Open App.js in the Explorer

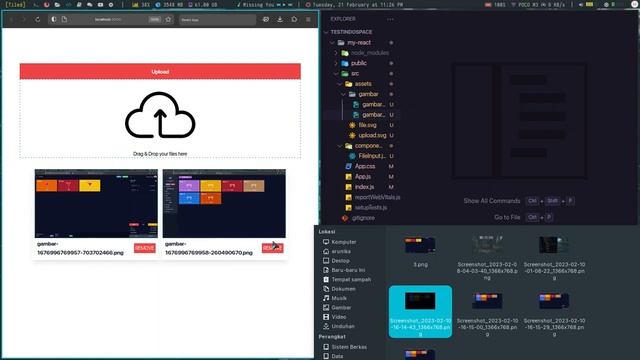click(x=362, y=176)
